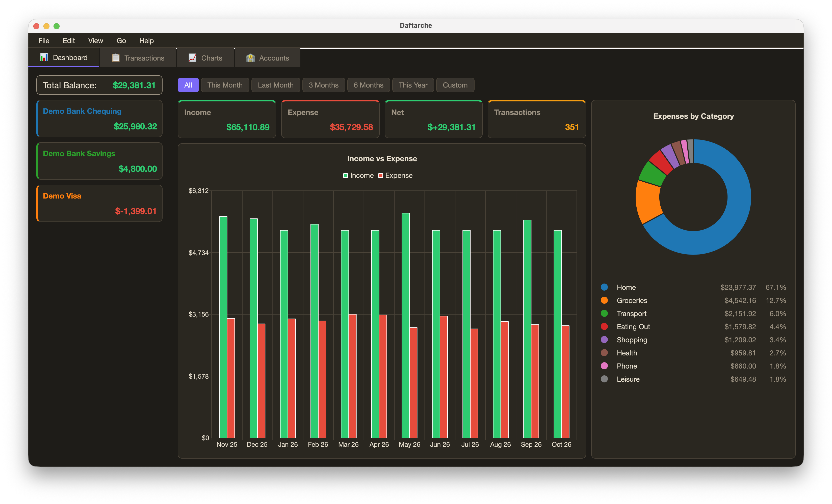Click the Oct 26 axis label
Screen dimensions: 832x504
pyautogui.click(x=561, y=445)
